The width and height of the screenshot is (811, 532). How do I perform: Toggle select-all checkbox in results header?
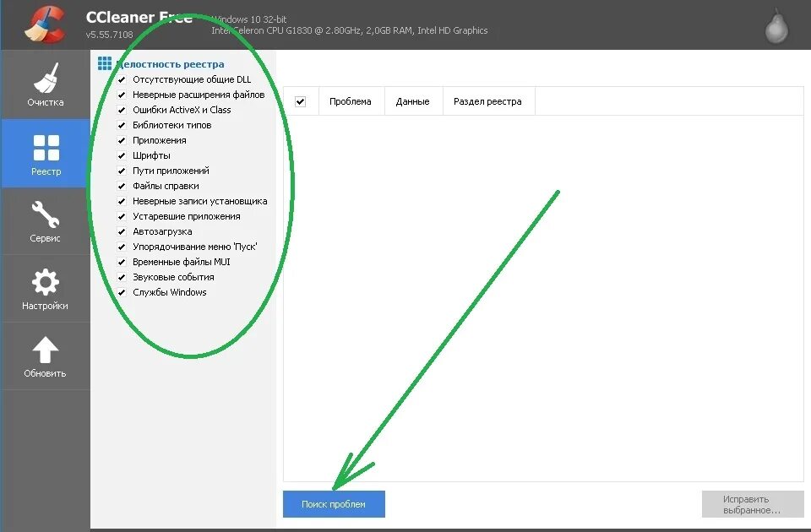[301, 101]
